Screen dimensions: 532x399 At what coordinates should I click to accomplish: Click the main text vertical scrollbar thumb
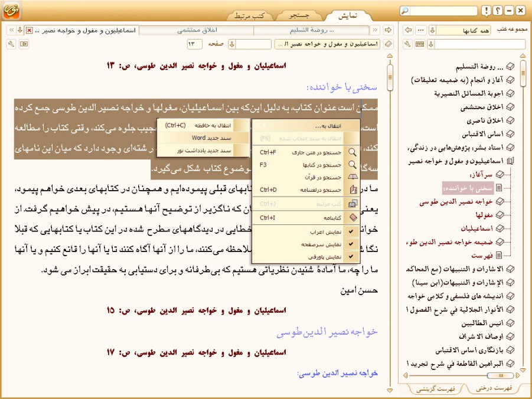tap(390, 77)
